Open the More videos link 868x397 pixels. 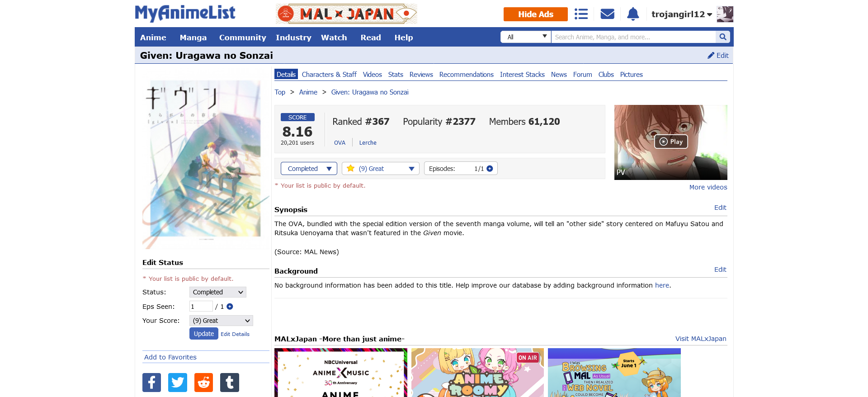[708, 187]
